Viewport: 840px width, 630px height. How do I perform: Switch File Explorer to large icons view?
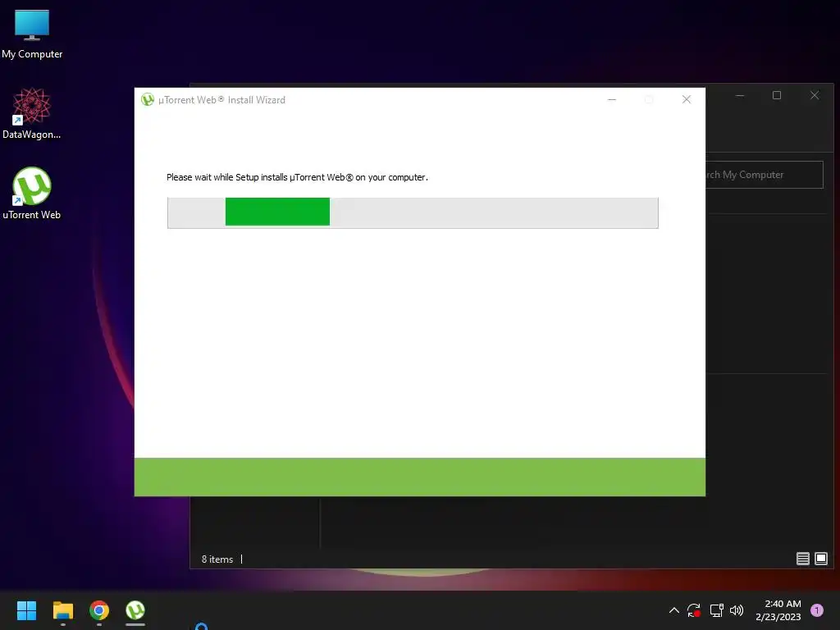coord(820,559)
